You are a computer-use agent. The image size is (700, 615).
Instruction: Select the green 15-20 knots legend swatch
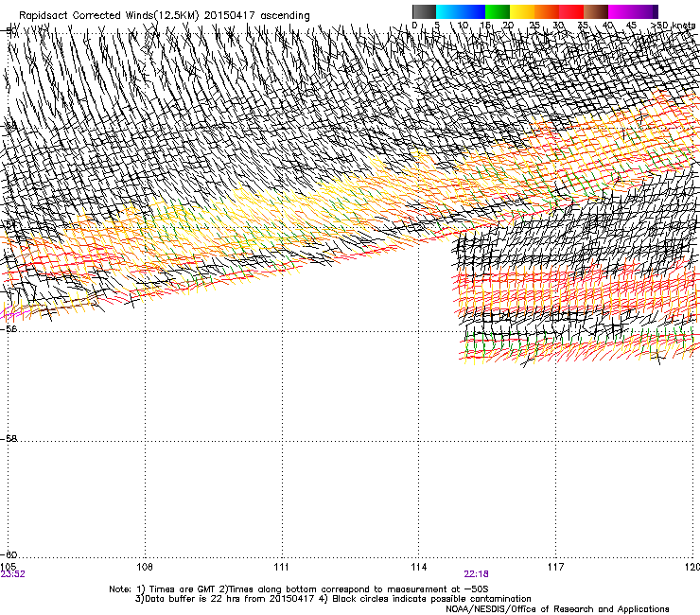click(x=498, y=11)
